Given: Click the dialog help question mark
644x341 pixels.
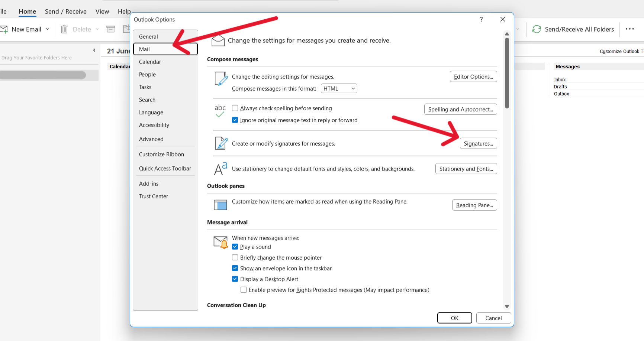Looking at the screenshot, I should (x=482, y=19).
